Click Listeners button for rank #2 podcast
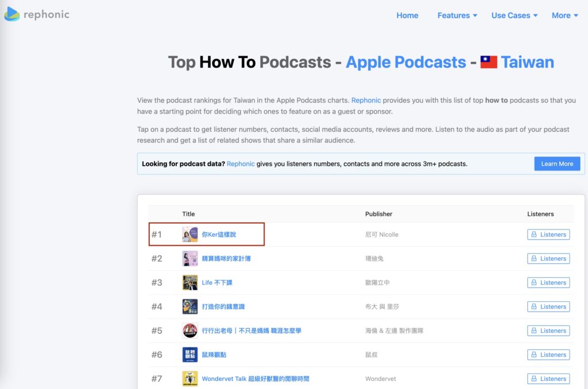Viewport: 588px width, 389px height. coord(548,259)
